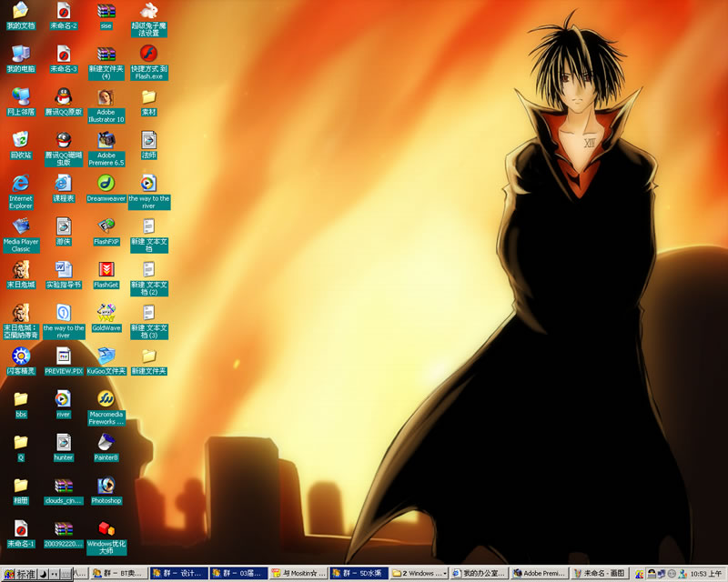Viewport: 728px width, 582px height.
Task: Select the 未命名-3 Flash file
Action: [x=64, y=59]
